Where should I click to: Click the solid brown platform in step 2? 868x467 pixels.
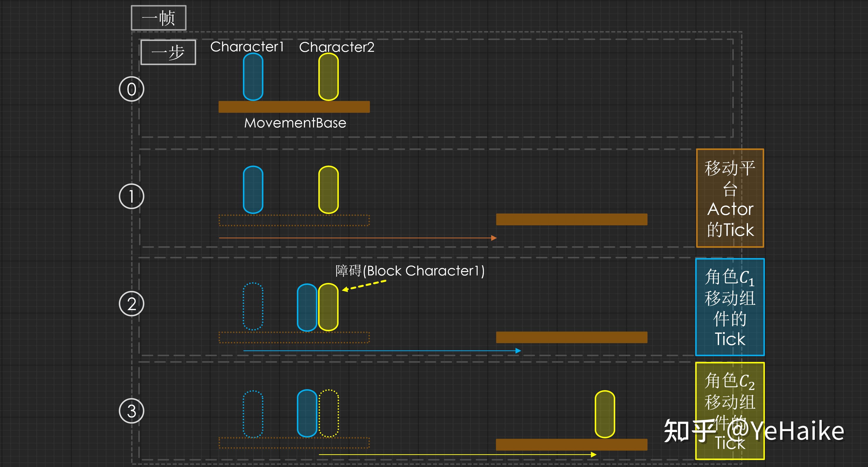tap(572, 337)
